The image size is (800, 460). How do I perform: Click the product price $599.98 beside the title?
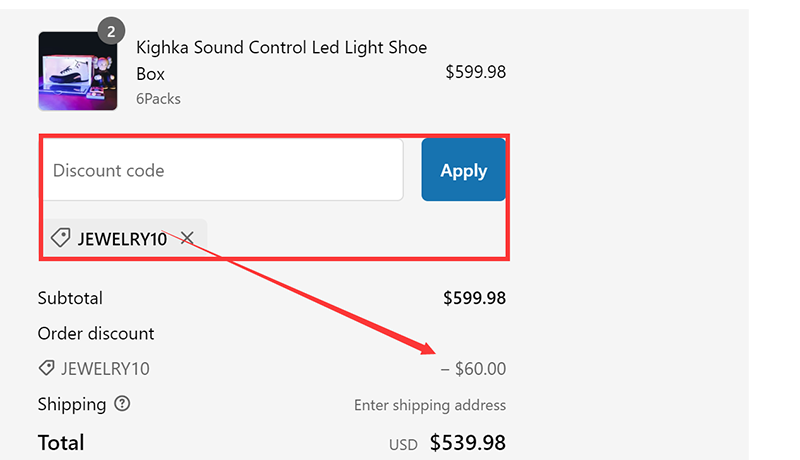pyautogui.click(x=475, y=71)
